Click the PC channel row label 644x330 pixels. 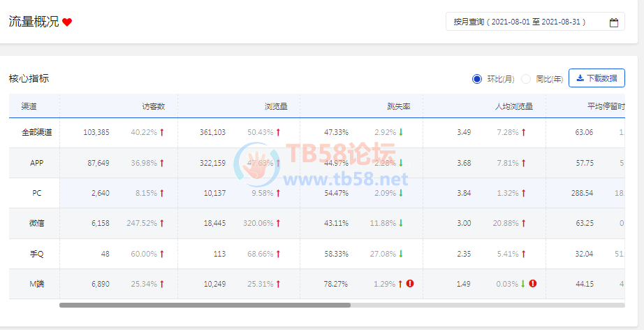(x=37, y=193)
